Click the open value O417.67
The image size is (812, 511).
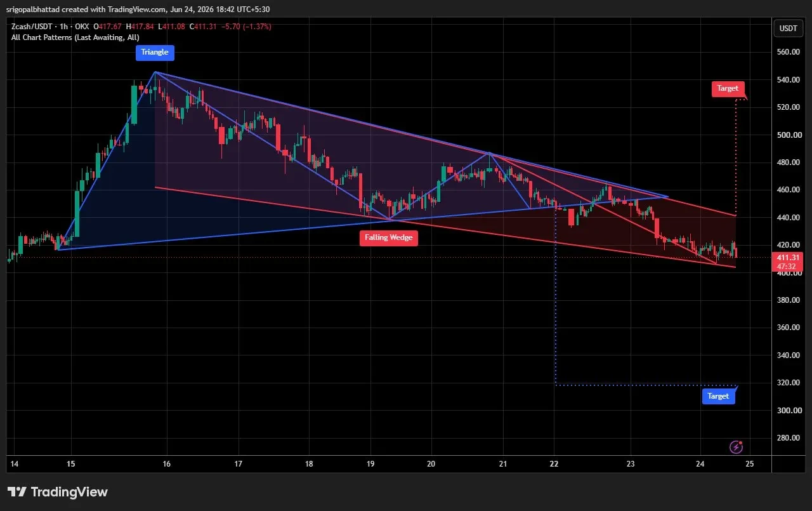108,27
